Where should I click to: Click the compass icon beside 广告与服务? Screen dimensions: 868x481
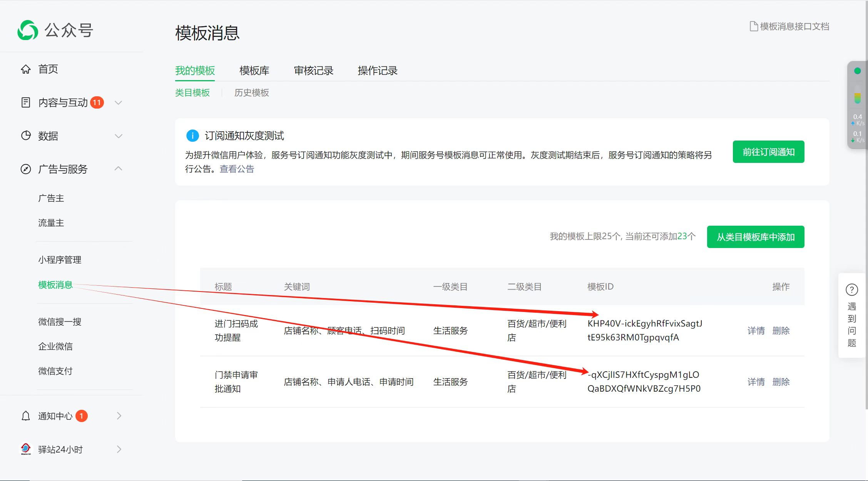point(26,169)
